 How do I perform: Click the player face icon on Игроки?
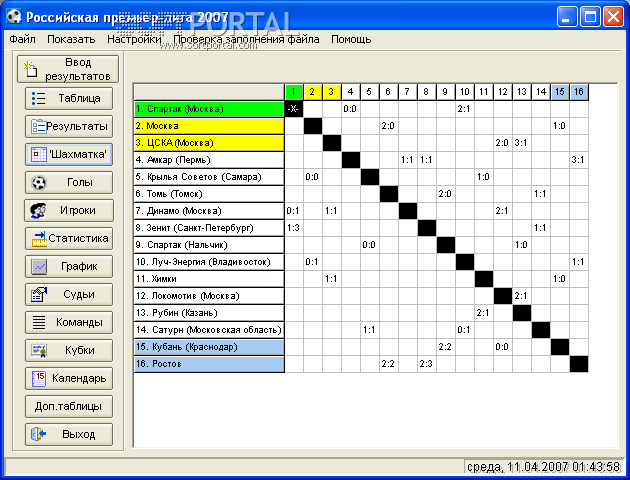pos(38,210)
